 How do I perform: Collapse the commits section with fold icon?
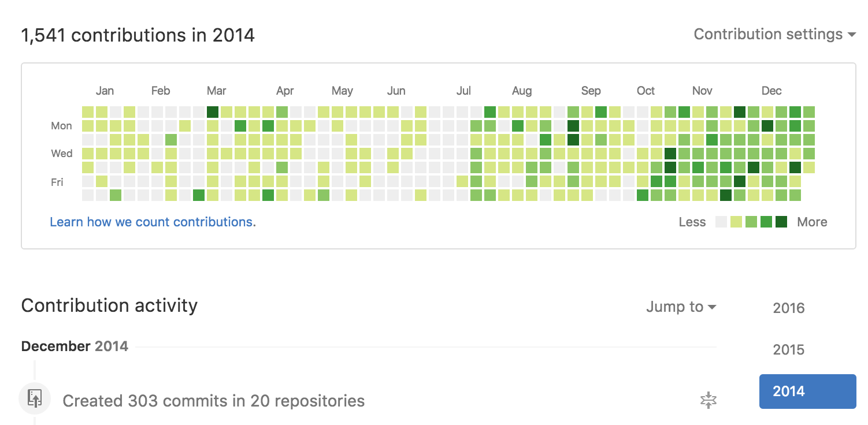pos(708,400)
